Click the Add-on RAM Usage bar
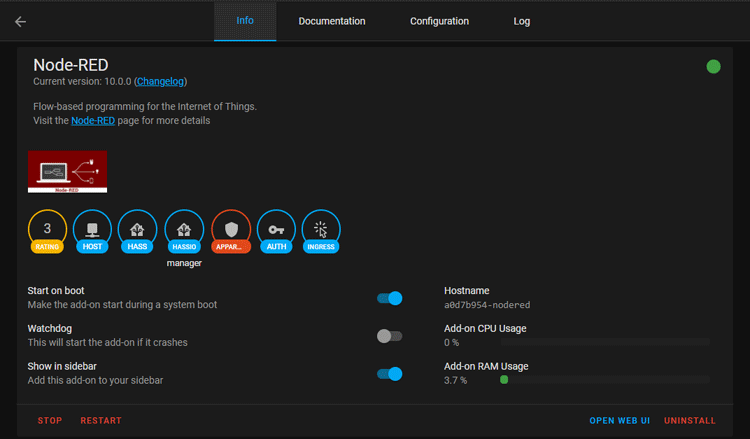Image resolution: width=750 pixels, height=439 pixels. (x=604, y=380)
